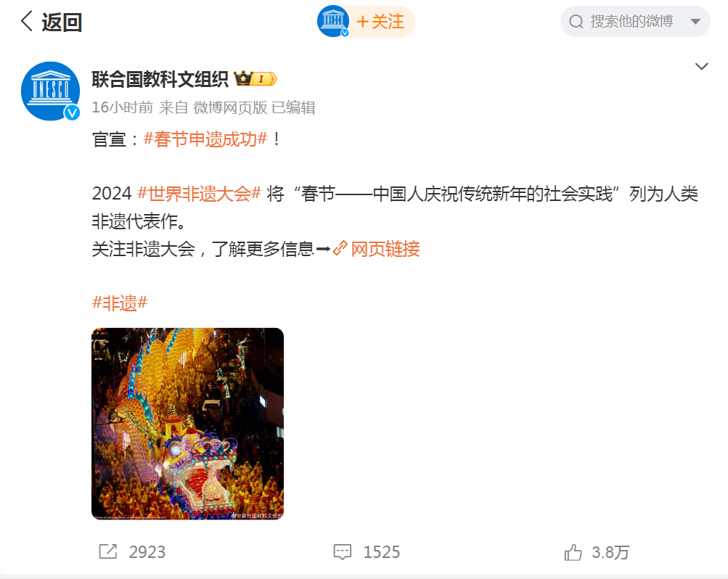The width and height of the screenshot is (728, 579).
Task: Click the chain link icon before 网页链接
Action: pyautogui.click(x=340, y=248)
